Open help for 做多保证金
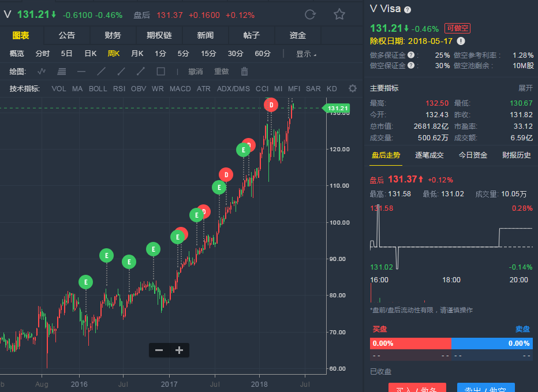 click(410, 55)
